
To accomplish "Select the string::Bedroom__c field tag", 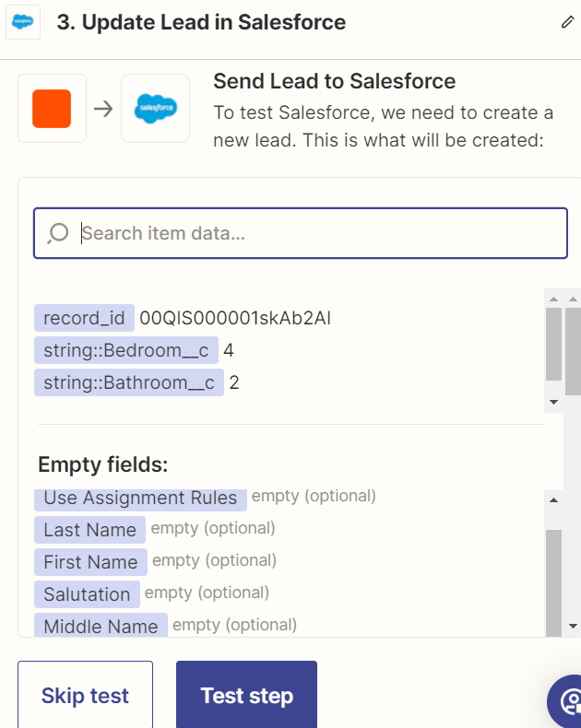I will point(126,350).
